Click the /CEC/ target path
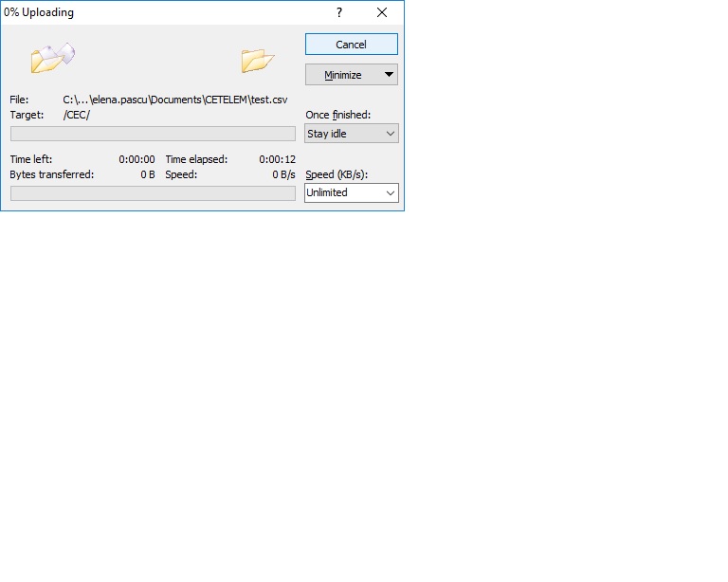This screenshot has height=582, width=728. click(77, 115)
